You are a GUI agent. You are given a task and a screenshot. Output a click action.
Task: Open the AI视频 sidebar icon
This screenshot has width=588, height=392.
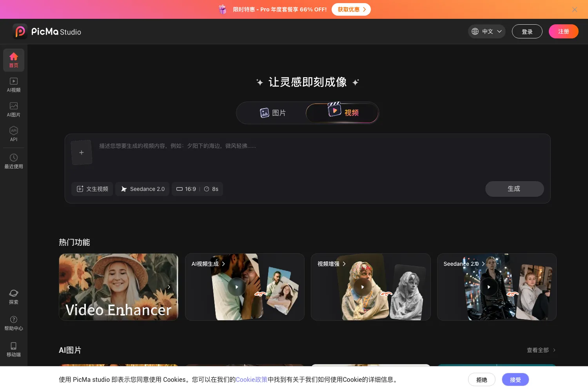click(14, 85)
